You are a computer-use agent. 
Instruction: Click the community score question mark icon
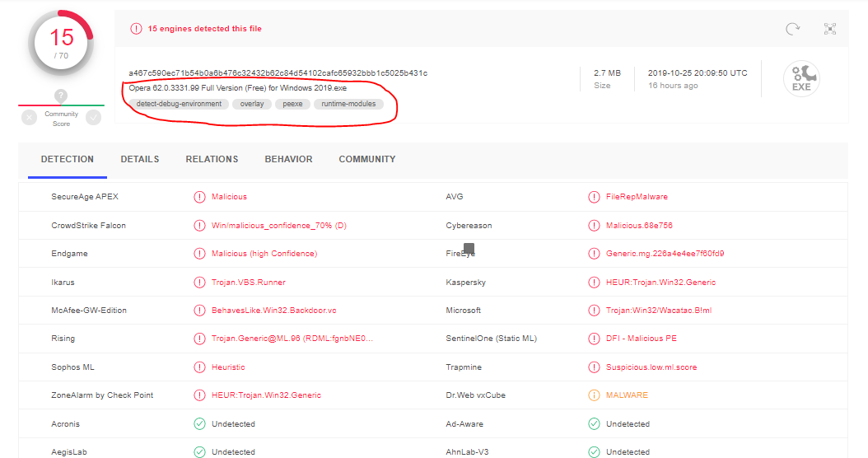(61, 96)
